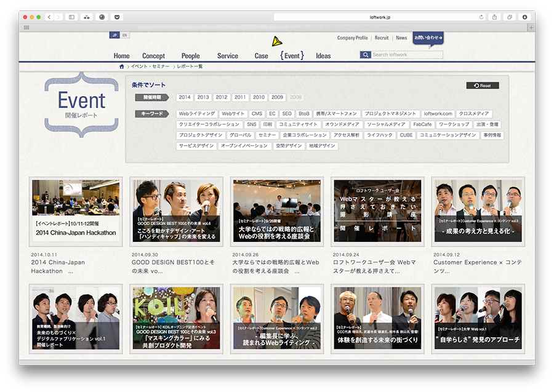This screenshot has height=392, width=554.
Task: Switch the site language to EN
Action: pos(125,36)
